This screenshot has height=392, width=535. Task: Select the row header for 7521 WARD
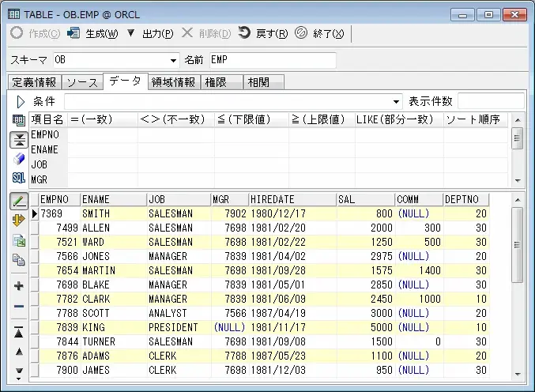(x=35, y=242)
